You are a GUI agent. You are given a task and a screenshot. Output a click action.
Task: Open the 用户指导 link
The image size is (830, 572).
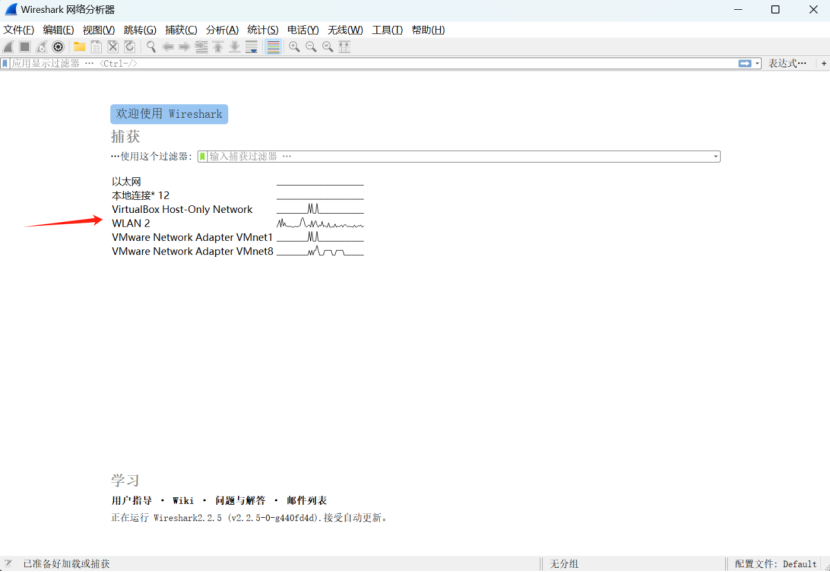click(131, 501)
